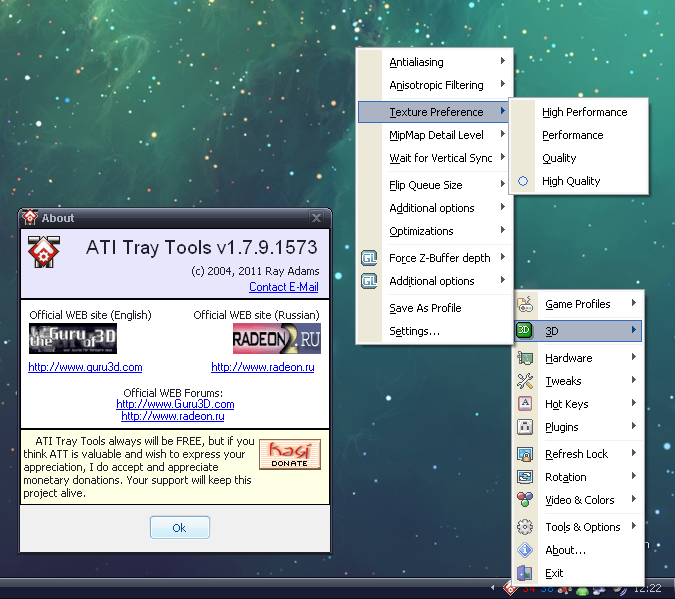This screenshot has height=599, width=675.
Task: Click the Exit door icon
Action: tap(525, 573)
